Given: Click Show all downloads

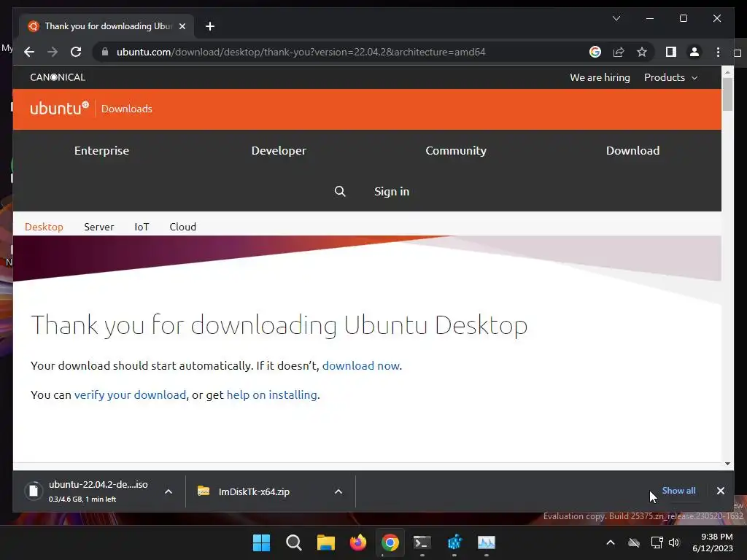Looking at the screenshot, I should [x=678, y=491].
